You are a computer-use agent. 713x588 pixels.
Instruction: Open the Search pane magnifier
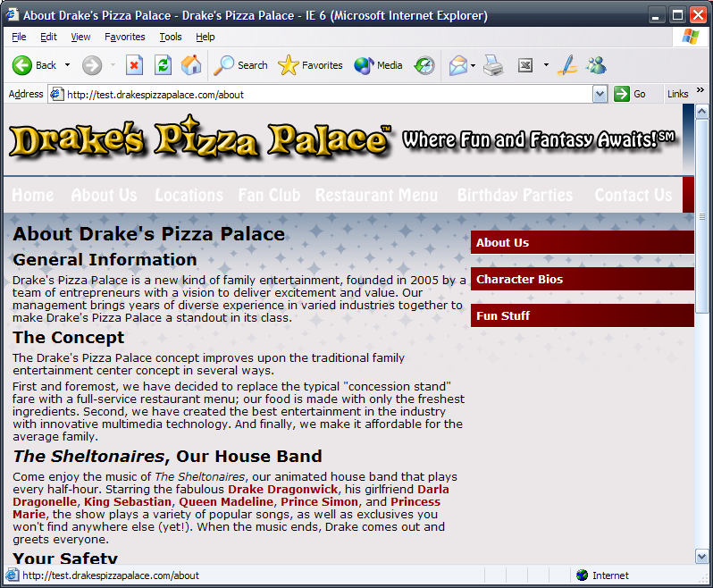pos(241,65)
